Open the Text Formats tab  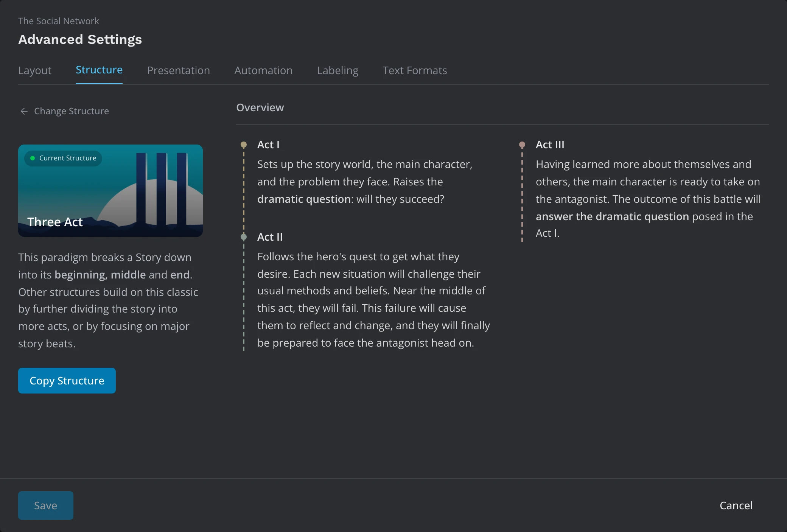[415, 70]
